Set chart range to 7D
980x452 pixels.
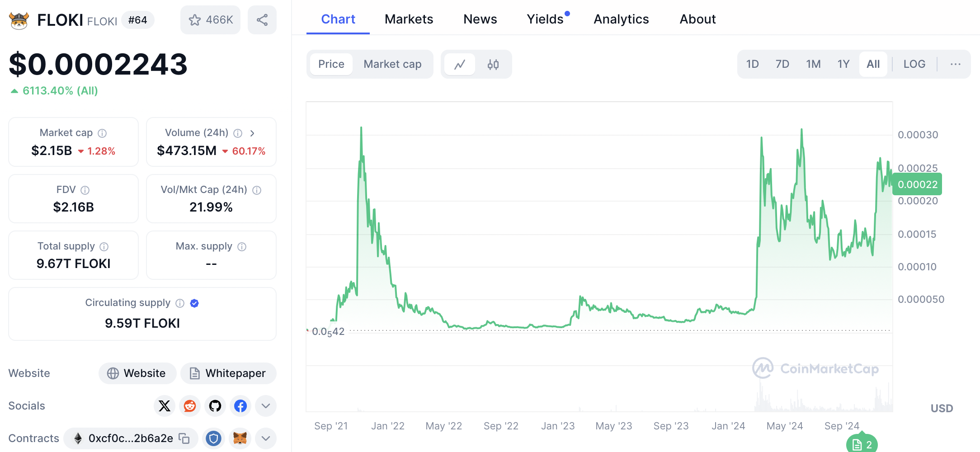coord(782,64)
